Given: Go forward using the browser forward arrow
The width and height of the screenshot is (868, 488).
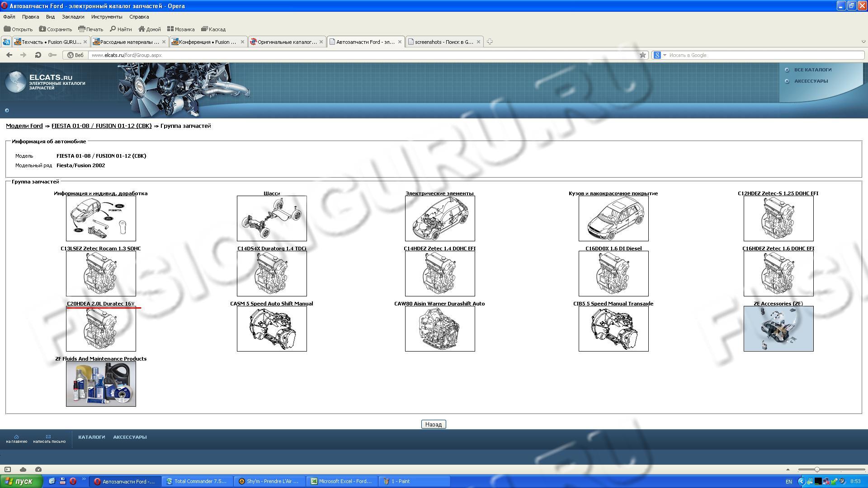Looking at the screenshot, I should tap(24, 55).
